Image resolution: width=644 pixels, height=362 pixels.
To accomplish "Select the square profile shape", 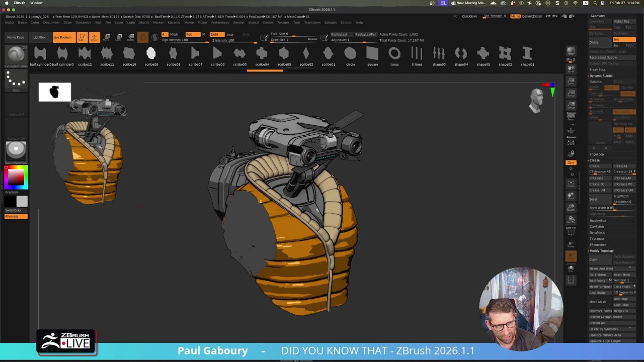I will click(372, 56).
